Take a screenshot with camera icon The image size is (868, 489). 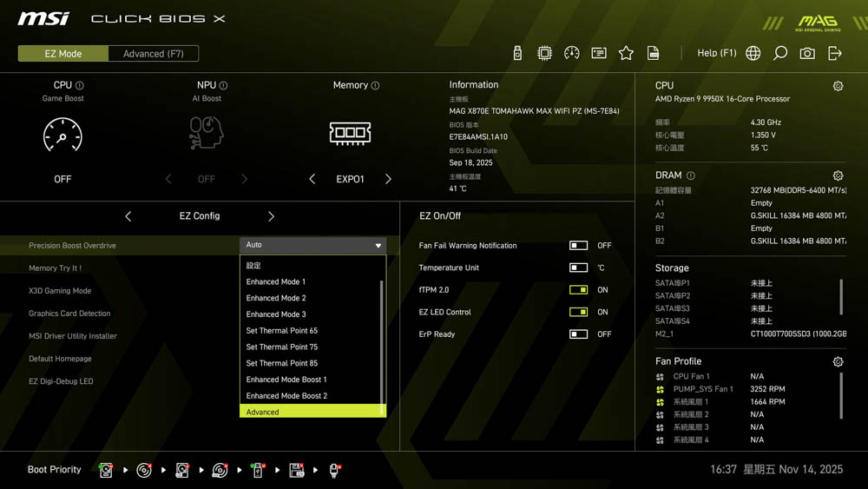807,53
